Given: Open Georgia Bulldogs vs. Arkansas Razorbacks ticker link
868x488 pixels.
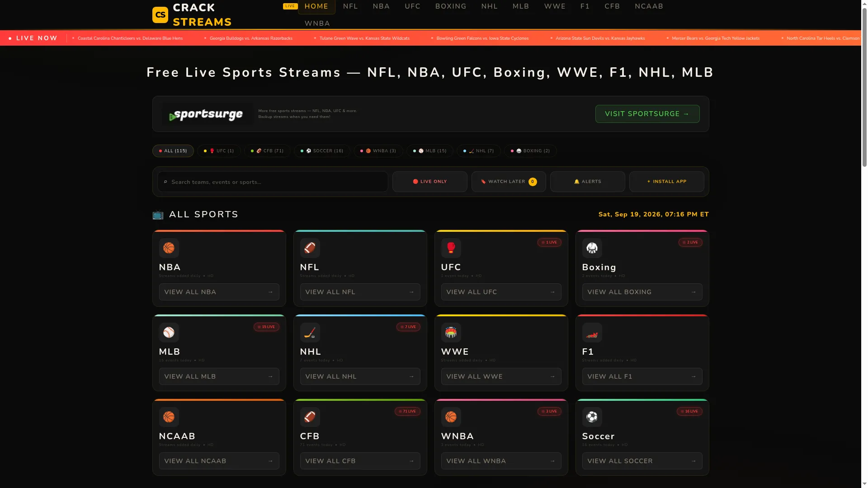Looking at the screenshot, I should coord(251,38).
